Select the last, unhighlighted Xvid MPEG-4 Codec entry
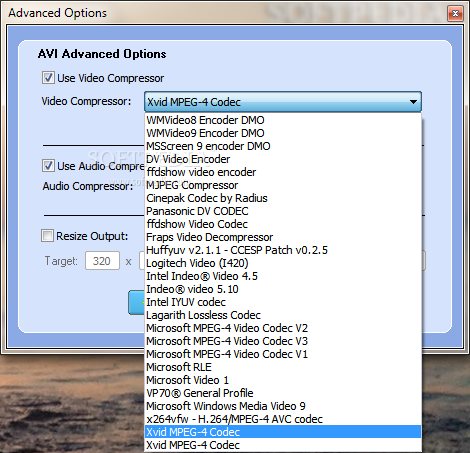Viewport: 470px width, 453px height. 283,445
